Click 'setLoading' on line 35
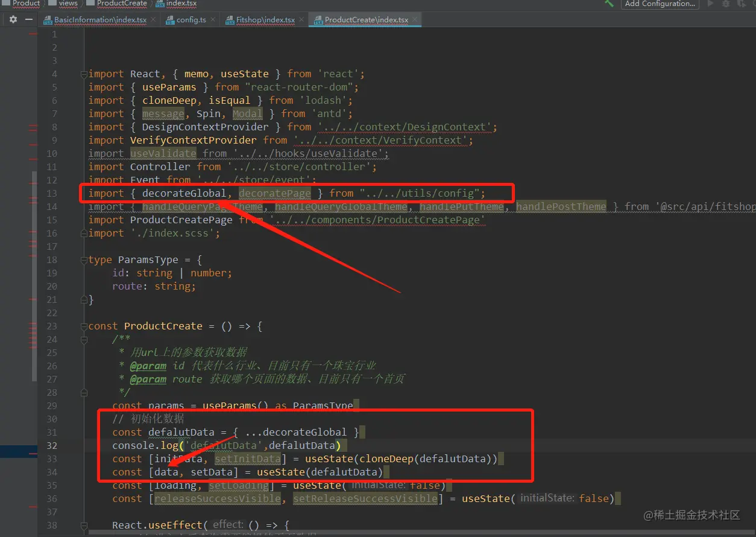The image size is (756, 537). [x=239, y=485]
